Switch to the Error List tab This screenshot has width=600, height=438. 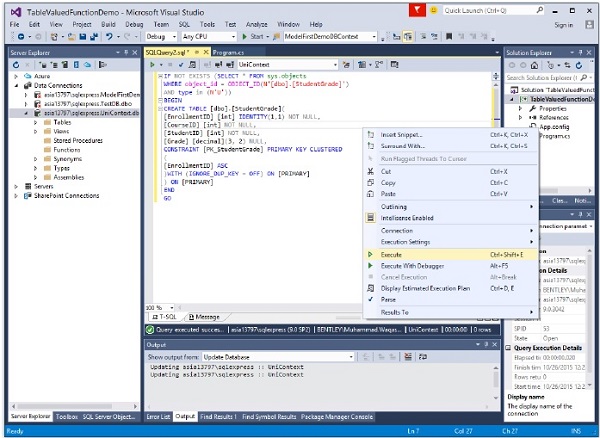(x=159, y=415)
